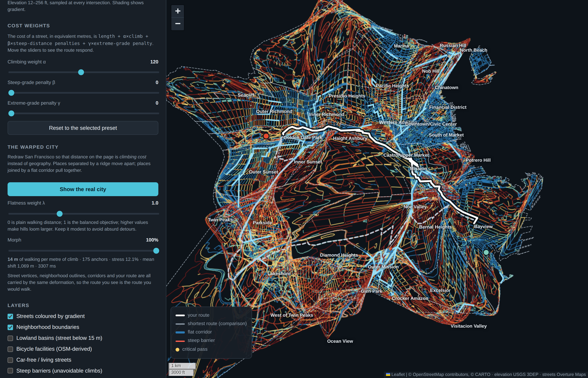Zoom in on the map
Image resolution: width=588 pixels, height=378 pixels.
[x=178, y=11]
